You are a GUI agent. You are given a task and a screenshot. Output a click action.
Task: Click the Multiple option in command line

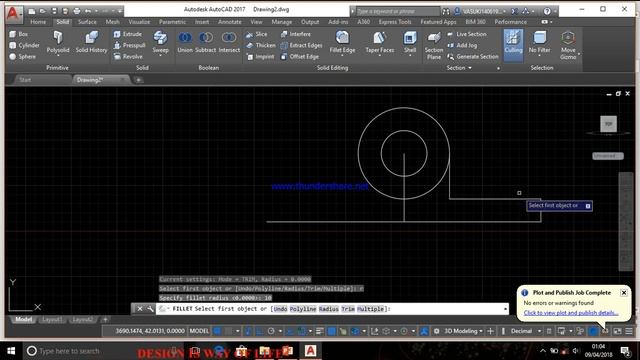(x=371, y=309)
